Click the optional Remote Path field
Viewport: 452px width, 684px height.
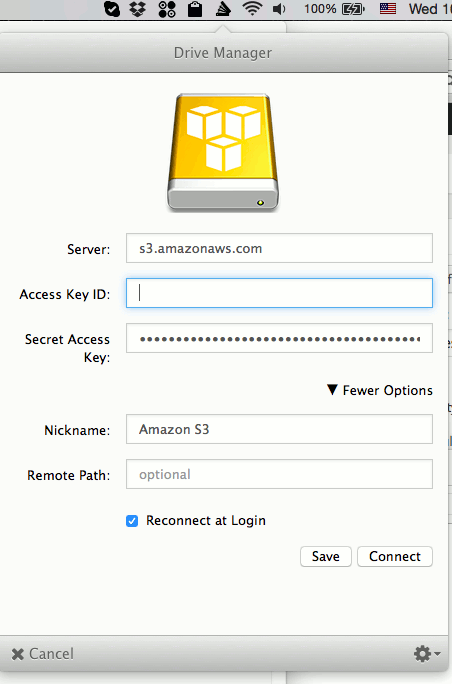coord(279,474)
